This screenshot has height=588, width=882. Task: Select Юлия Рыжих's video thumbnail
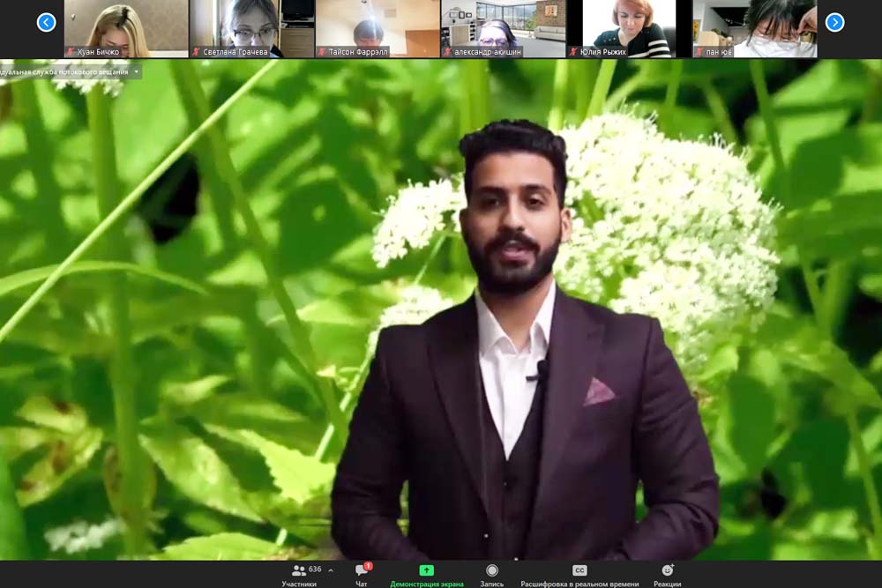(x=628, y=28)
